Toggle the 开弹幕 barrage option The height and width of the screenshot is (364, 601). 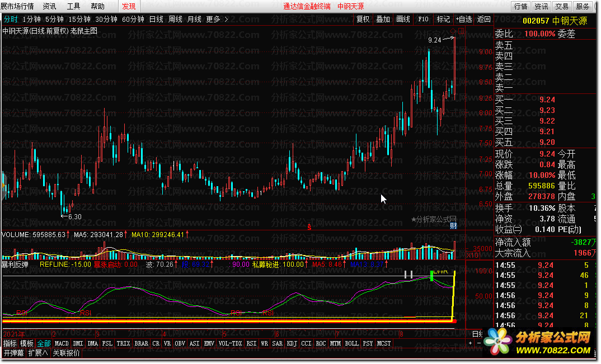coord(13,353)
